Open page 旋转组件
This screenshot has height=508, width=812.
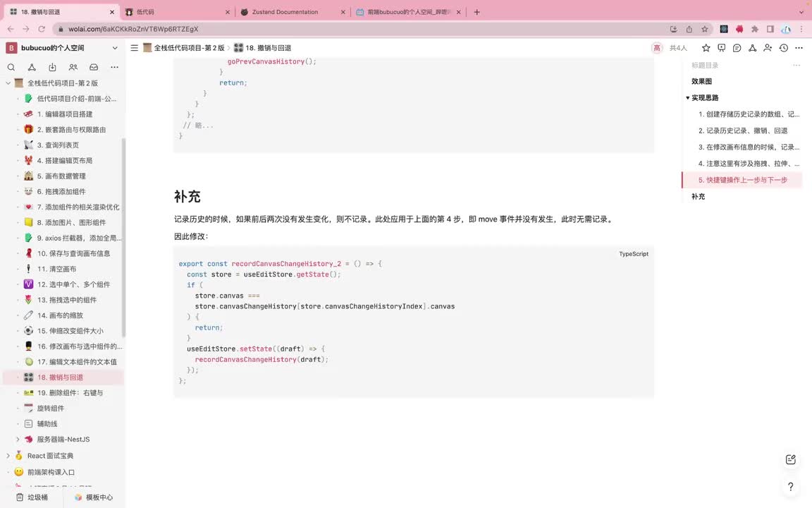pyautogui.click(x=50, y=409)
